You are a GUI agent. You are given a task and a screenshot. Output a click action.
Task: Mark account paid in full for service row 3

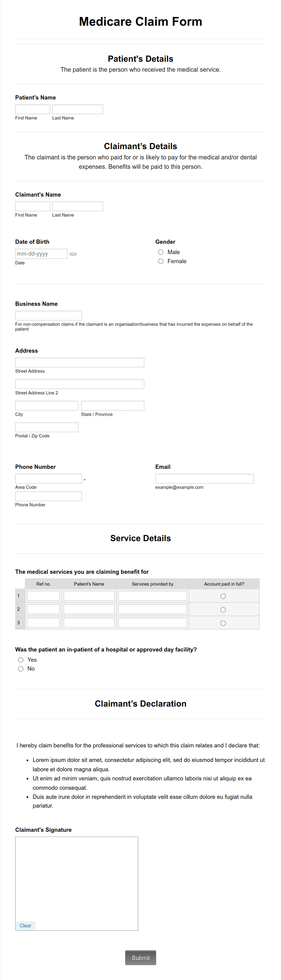[x=223, y=623]
